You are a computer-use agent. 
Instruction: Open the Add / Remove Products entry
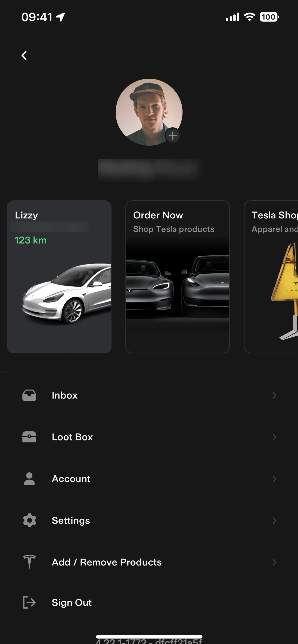(x=107, y=562)
